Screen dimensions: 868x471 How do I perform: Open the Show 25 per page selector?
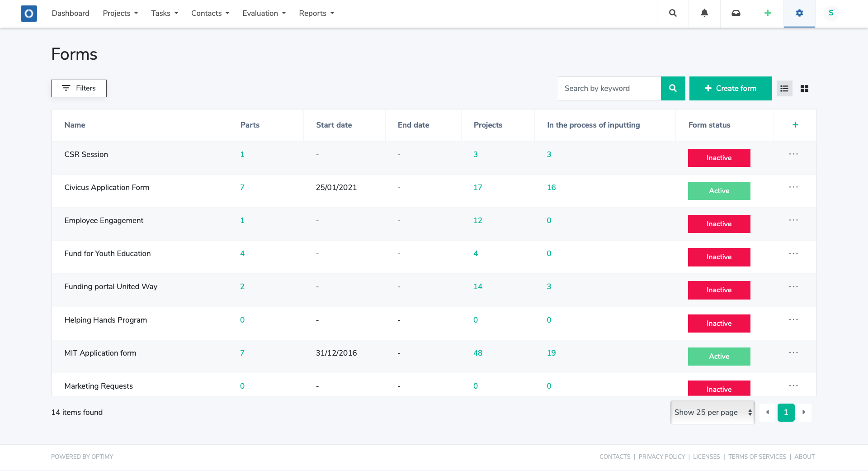click(x=712, y=412)
